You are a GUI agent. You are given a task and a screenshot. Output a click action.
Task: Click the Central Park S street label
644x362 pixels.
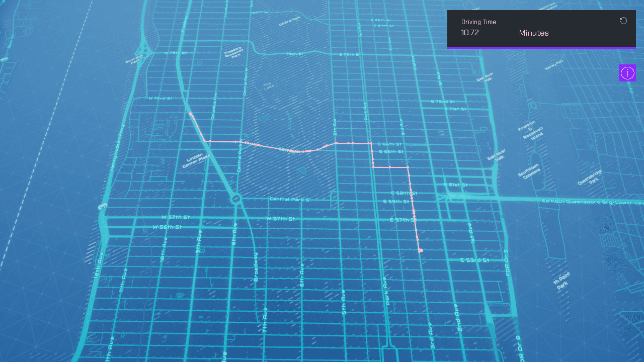[289, 200]
